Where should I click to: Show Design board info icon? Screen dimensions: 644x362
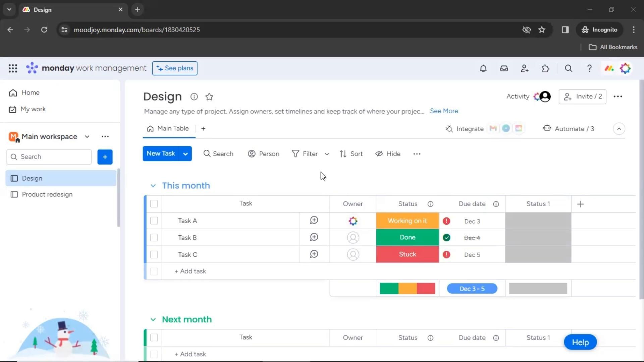click(x=194, y=97)
